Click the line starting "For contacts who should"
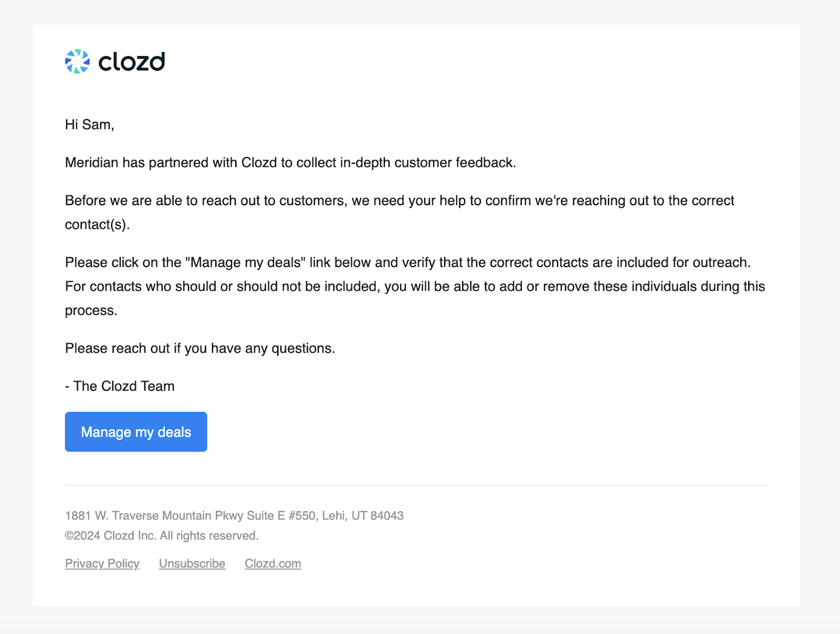 (x=415, y=286)
